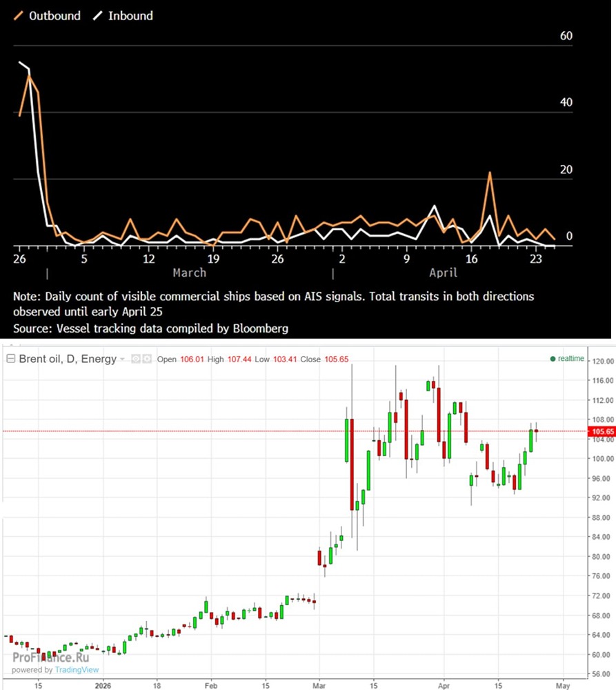Click the 2026 label on the time axis
The width and height of the screenshot is (616, 690).
[x=103, y=686]
